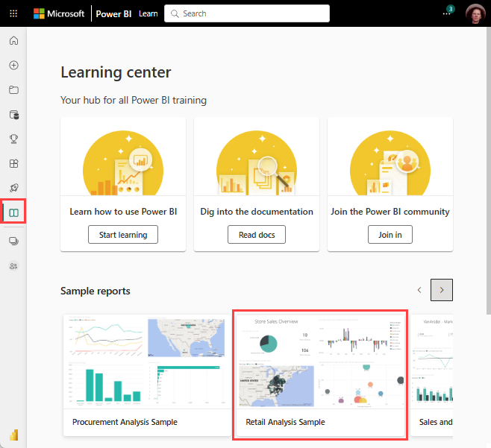Click the Read docs button
The width and height of the screenshot is (491, 448).
(x=257, y=235)
